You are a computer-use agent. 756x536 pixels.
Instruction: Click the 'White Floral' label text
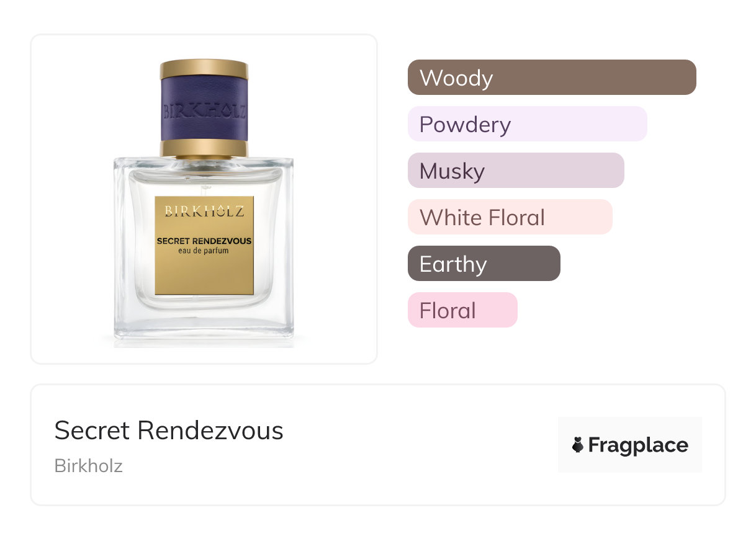pyautogui.click(x=482, y=218)
